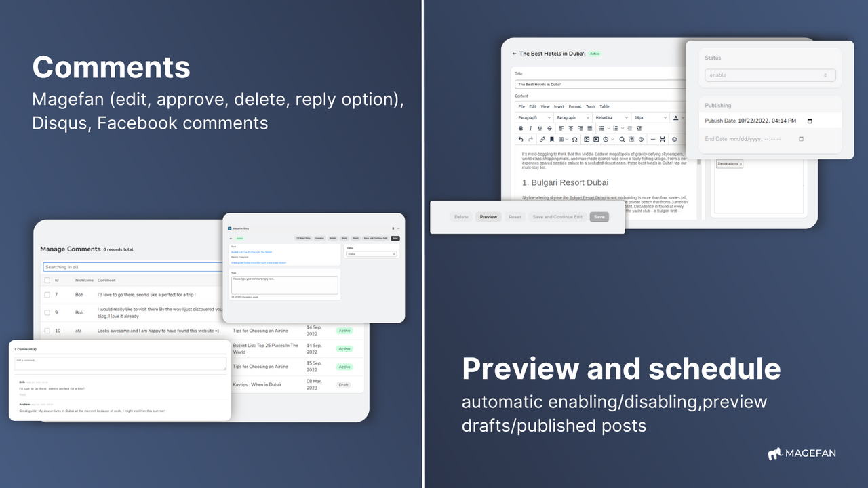Expand the Status enable dropdown

tap(770, 75)
